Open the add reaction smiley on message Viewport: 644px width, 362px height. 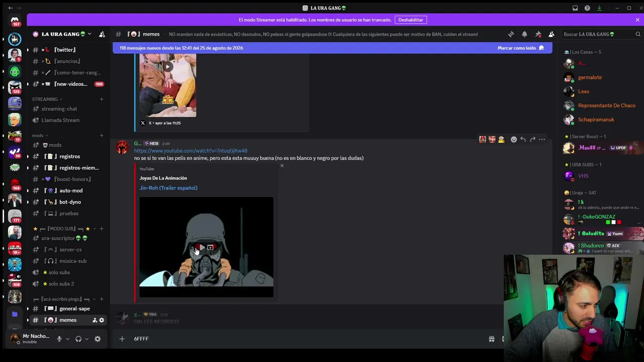(514, 139)
